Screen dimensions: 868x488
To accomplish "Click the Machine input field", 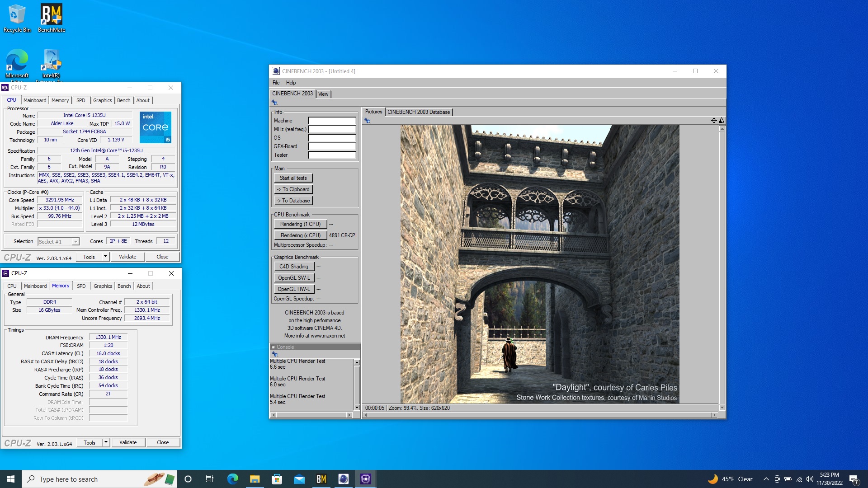I will pyautogui.click(x=332, y=121).
